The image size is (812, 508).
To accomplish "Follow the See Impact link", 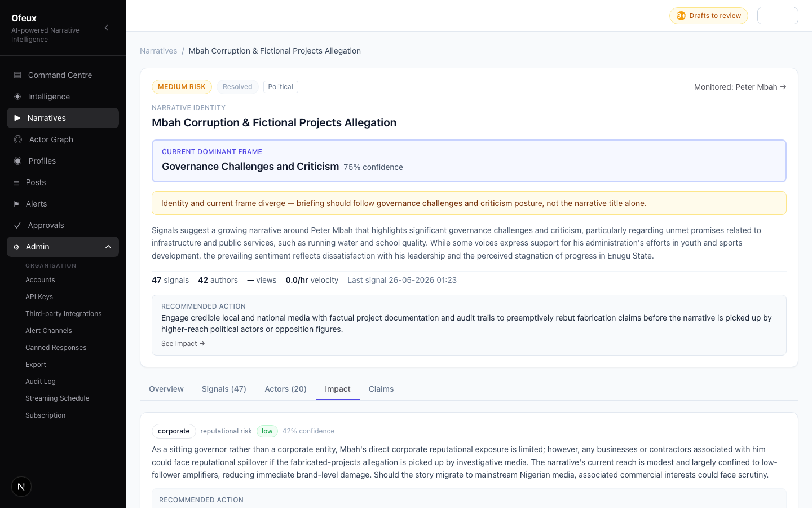I will pos(183,344).
